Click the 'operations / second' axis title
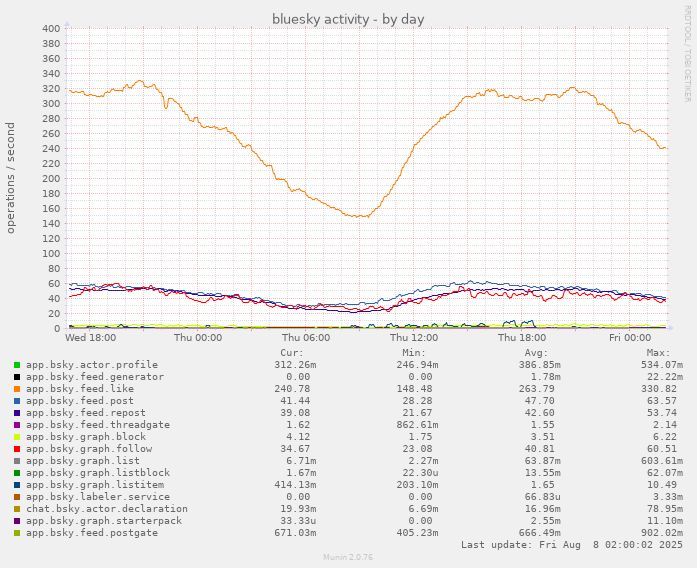Viewport: 697px width, 568px height. [11, 178]
